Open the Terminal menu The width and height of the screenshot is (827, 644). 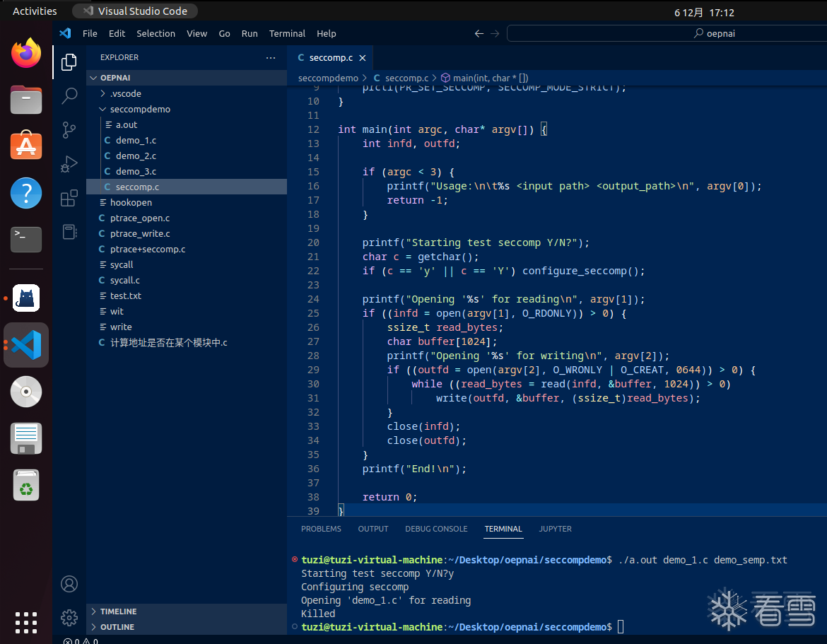287,33
